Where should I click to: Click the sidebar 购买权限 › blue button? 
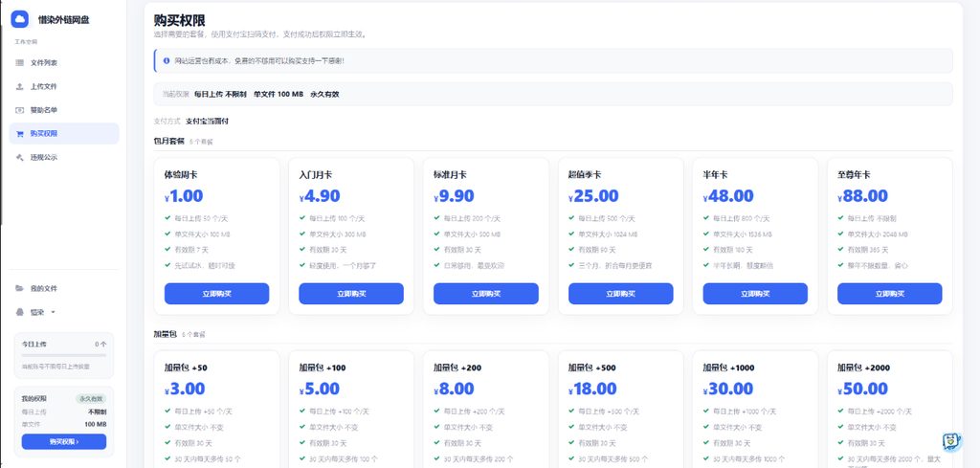[64, 442]
